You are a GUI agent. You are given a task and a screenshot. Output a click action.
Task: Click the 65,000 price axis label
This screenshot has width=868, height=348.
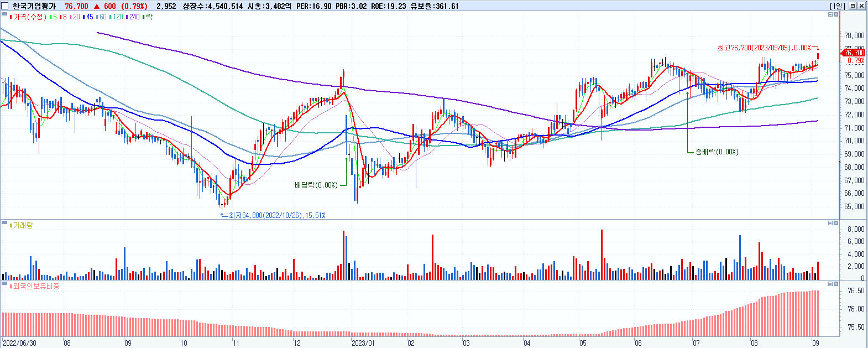click(x=854, y=206)
